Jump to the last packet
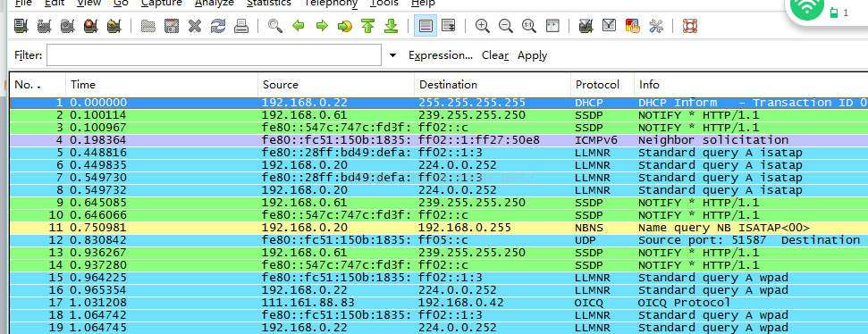This screenshot has width=868, height=334. (x=392, y=26)
